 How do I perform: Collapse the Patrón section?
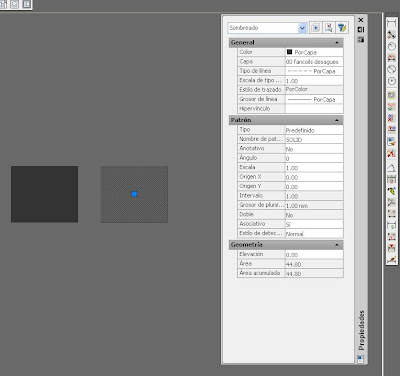[x=337, y=120]
